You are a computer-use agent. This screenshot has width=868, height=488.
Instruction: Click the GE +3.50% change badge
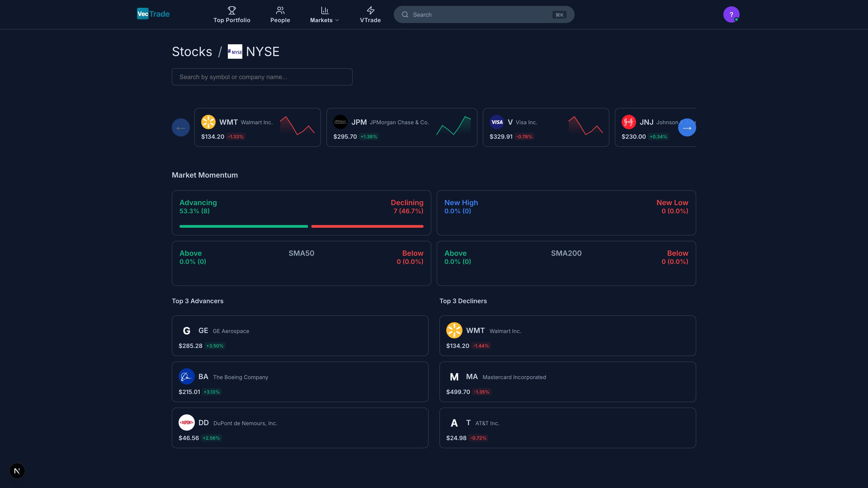point(215,346)
